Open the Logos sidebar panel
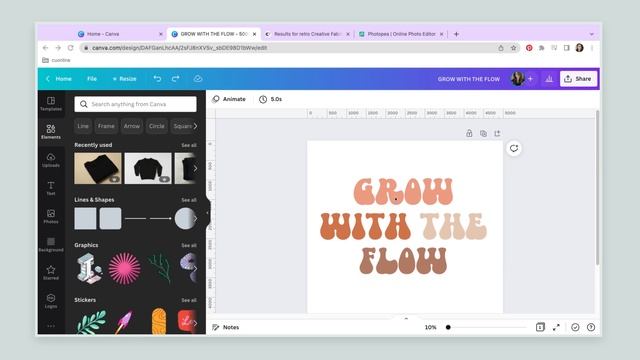Image resolution: width=640 pixels, height=360 pixels. pos(51,301)
